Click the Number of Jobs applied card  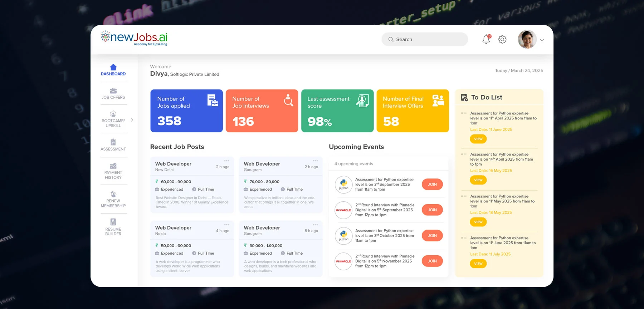click(x=186, y=111)
